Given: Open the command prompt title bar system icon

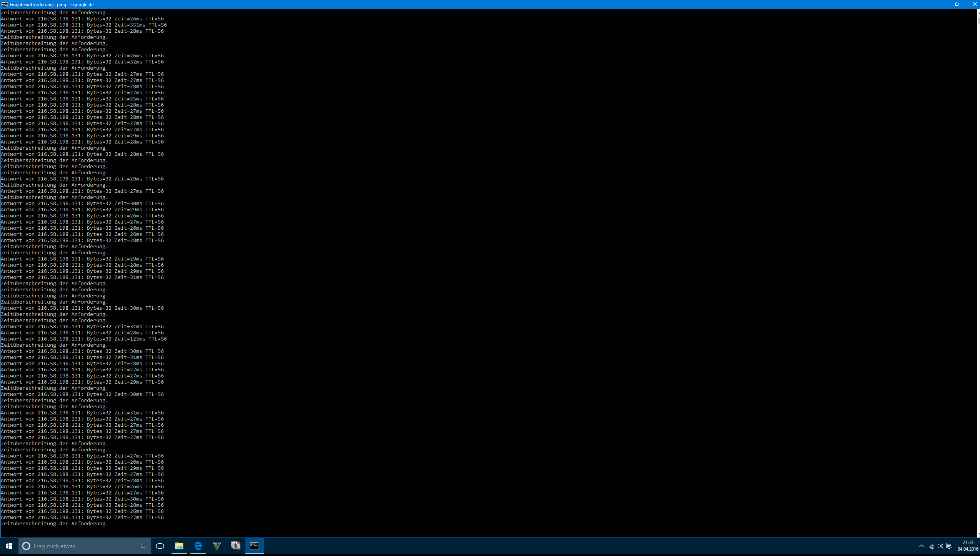Looking at the screenshot, I should click(x=4, y=4).
